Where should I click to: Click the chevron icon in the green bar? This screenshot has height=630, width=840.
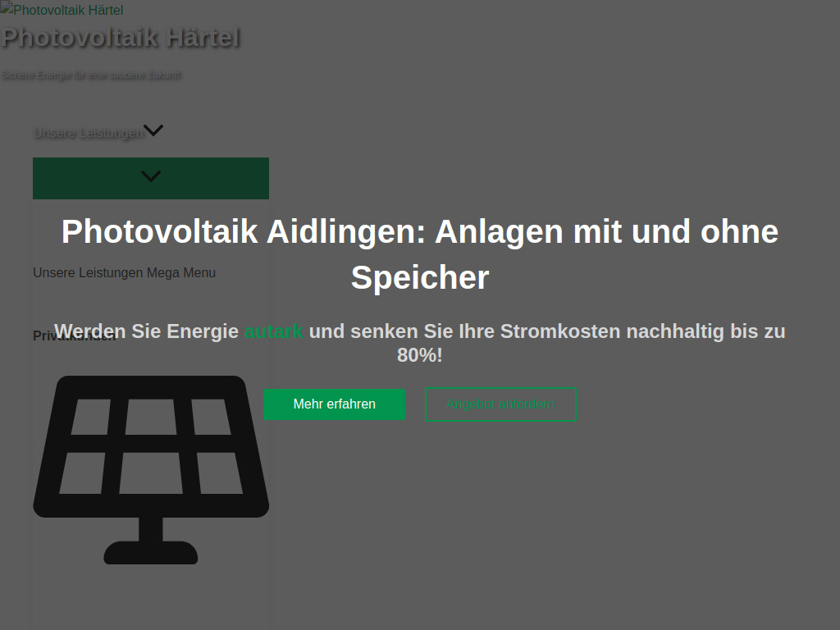coord(150,176)
